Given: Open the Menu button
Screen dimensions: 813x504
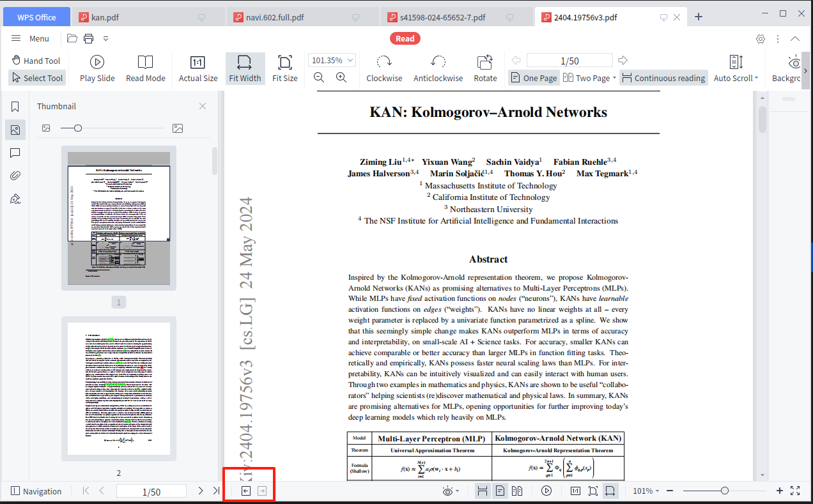Looking at the screenshot, I should pos(30,38).
